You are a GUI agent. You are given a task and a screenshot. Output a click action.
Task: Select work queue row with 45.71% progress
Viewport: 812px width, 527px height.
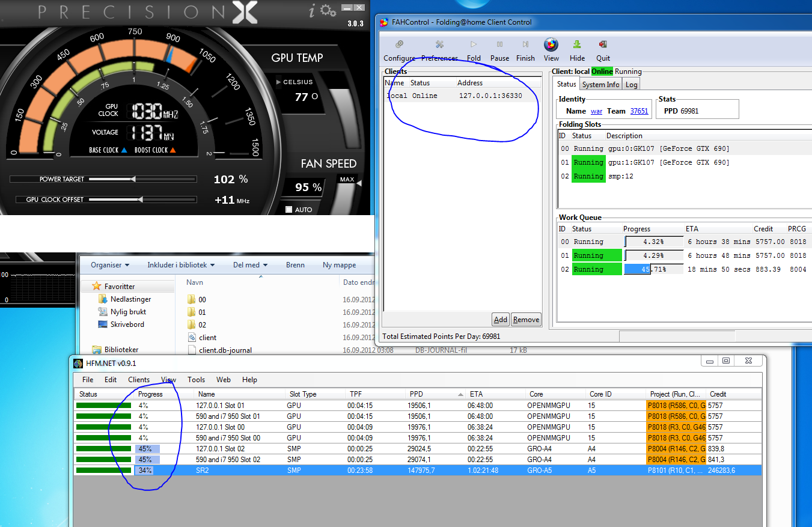point(685,269)
